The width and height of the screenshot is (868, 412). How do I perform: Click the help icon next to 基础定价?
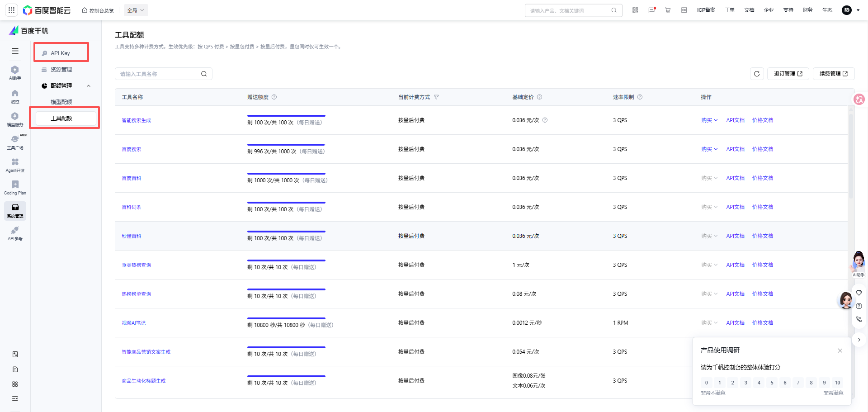[x=539, y=97]
